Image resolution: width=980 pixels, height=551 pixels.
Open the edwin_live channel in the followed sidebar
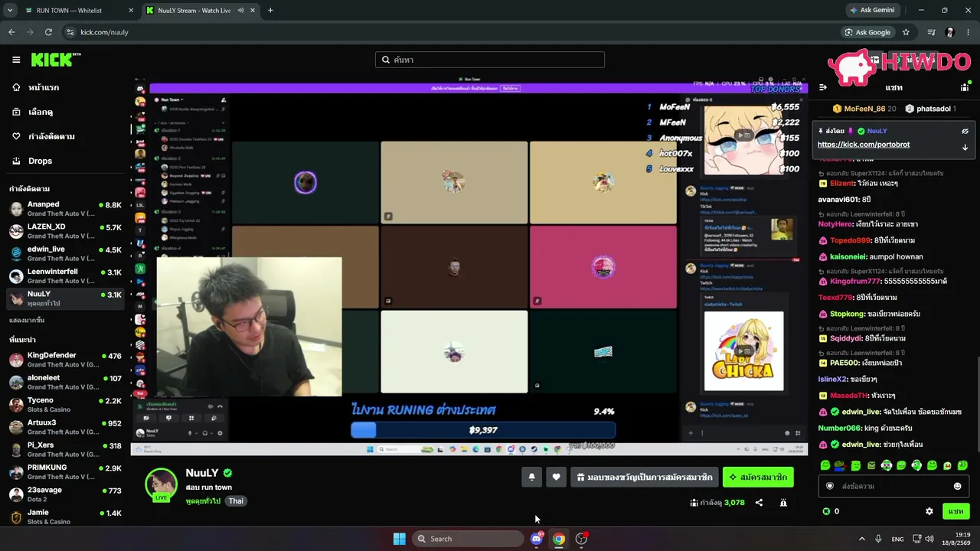(x=65, y=253)
